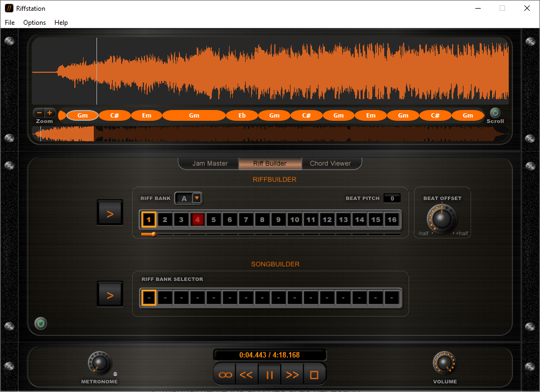Open the Options menu
Viewport: 540px width, 392px height.
pyautogui.click(x=34, y=23)
